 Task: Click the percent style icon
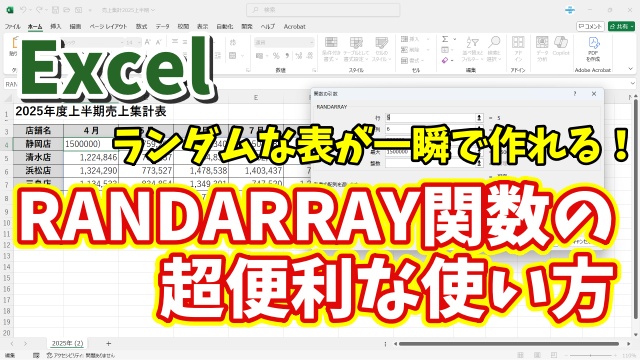click(276, 56)
